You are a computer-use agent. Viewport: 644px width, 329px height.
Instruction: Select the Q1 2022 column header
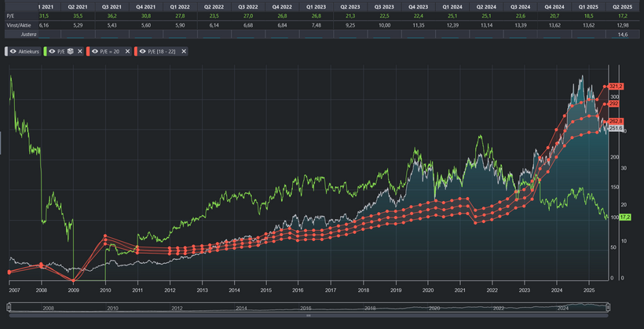point(181,6)
